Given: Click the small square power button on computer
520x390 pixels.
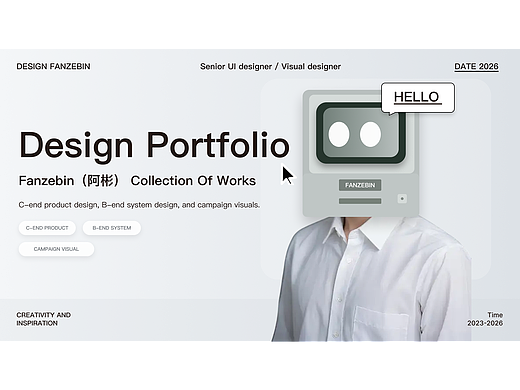Looking at the screenshot, I should pos(402,199).
